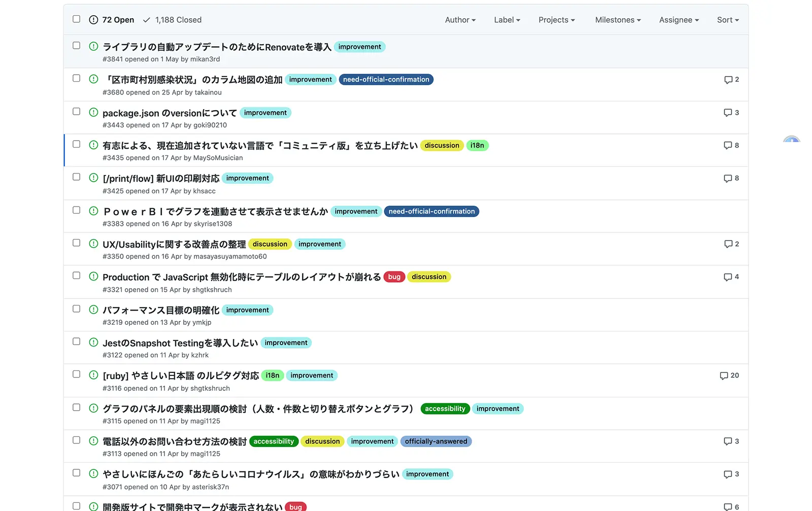This screenshot has width=812, height=511.
Task: Filter by improvement label on #3219
Action: (x=248, y=310)
